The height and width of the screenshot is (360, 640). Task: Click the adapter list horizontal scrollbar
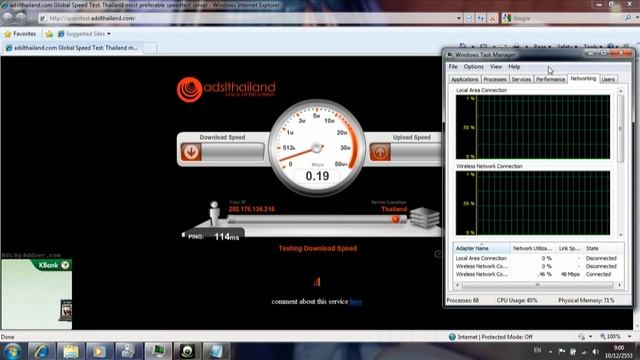coord(538,285)
